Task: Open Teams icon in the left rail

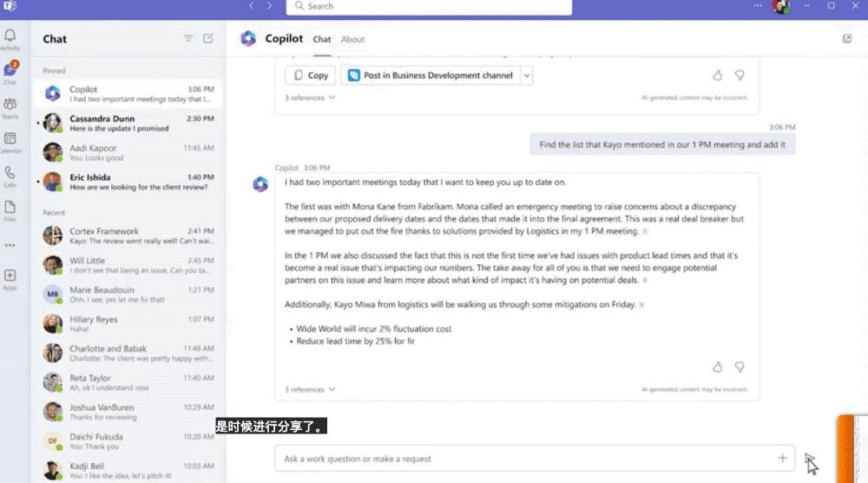Action: click(x=10, y=104)
